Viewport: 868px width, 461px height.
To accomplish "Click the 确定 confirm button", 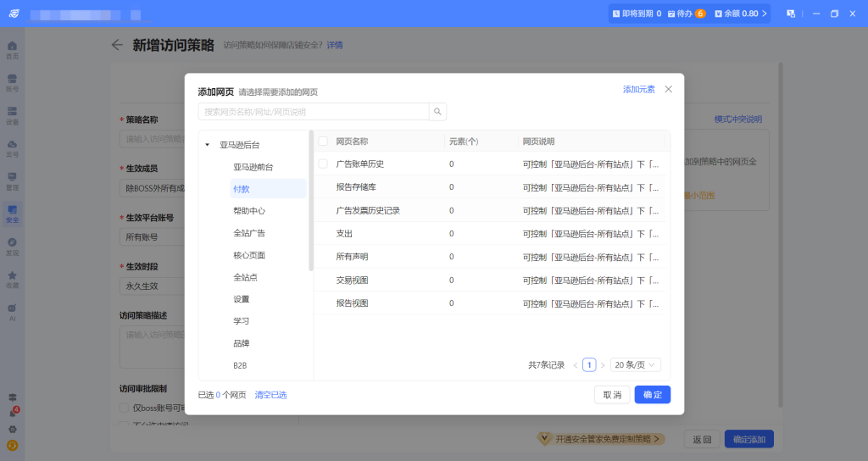I will pyautogui.click(x=652, y=395).
